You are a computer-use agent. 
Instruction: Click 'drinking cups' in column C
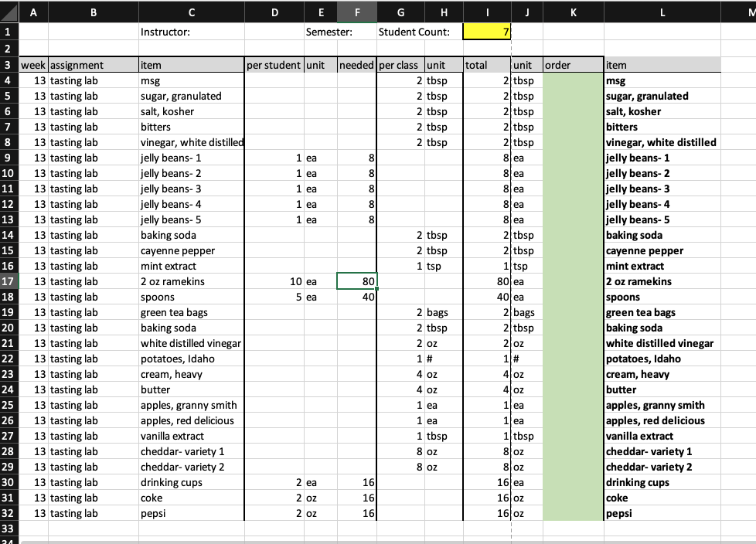click(x=192, y=482)
